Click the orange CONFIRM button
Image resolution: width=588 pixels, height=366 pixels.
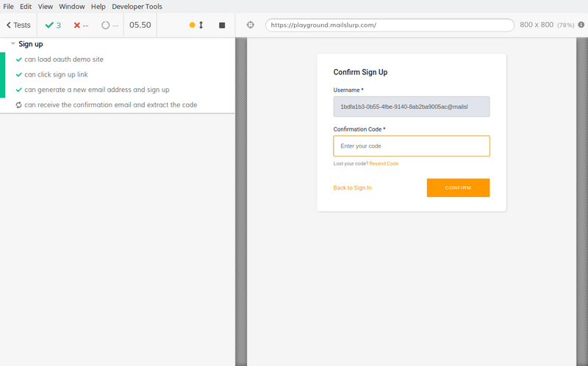458,187
